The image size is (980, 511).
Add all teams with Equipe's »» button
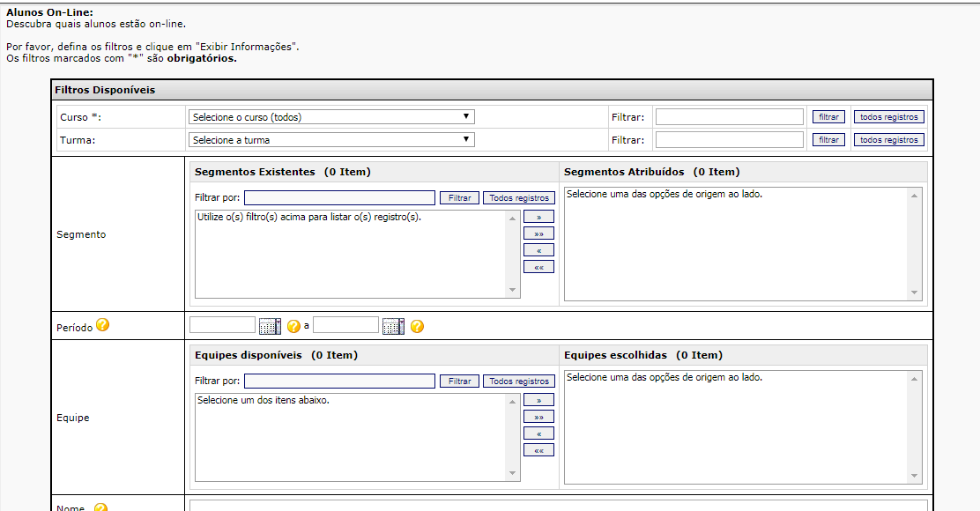pos(538,417)
